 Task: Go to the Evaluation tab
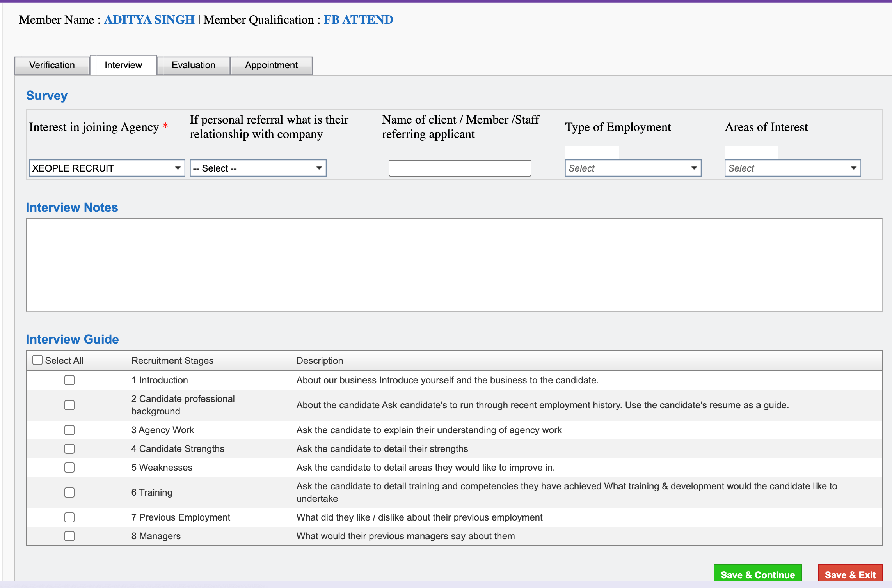[194, 65]
